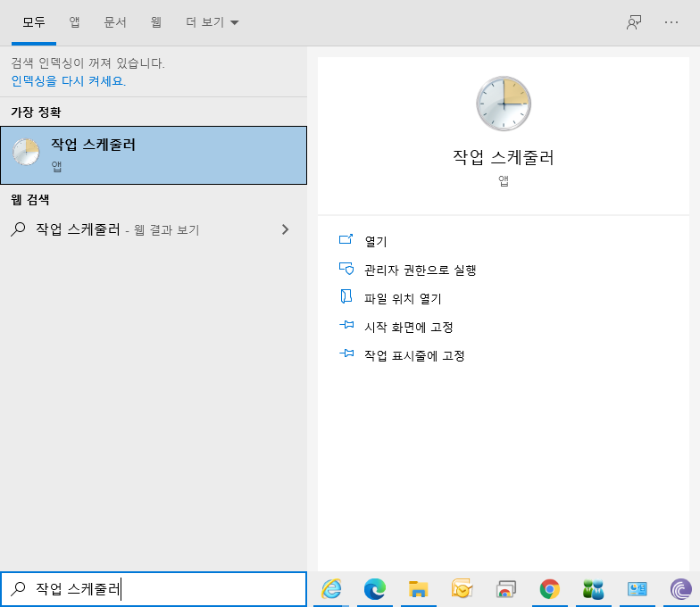The height and width of the screenshot is (607, 700).
Task: Choose 시작 화면에 고정
Action: [x=409, y=327]
